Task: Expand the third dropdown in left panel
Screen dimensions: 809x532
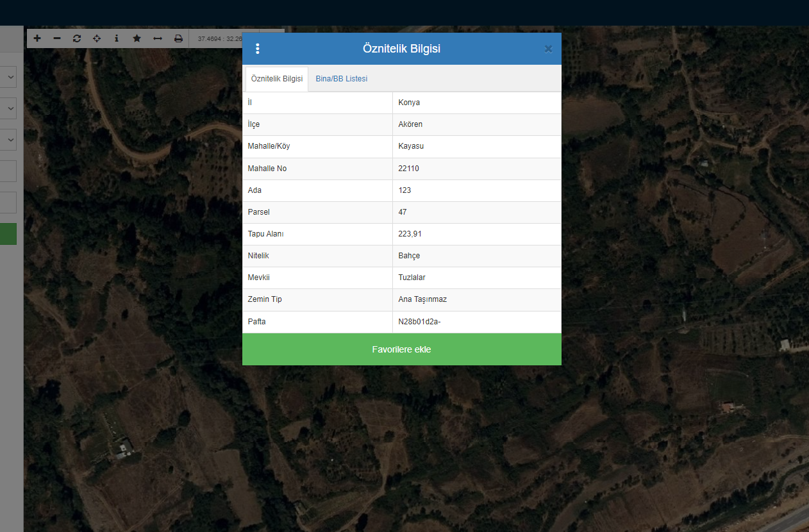Action: pos(9,139)
